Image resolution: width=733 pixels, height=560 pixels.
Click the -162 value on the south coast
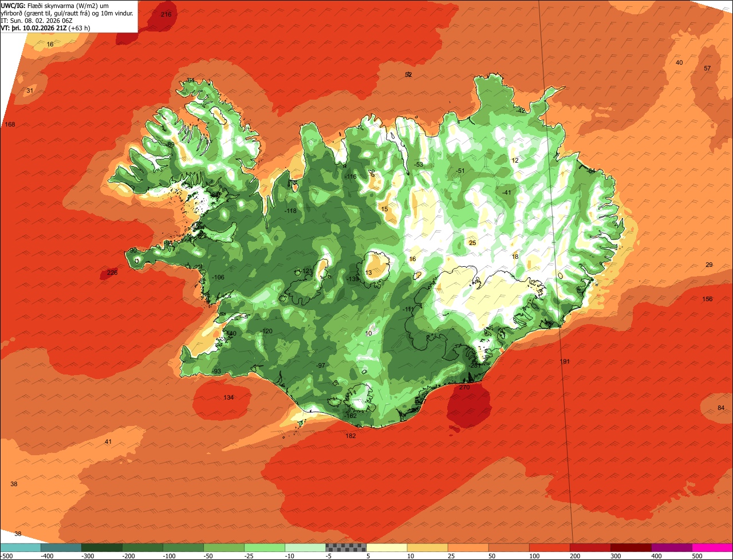(351, 416)
